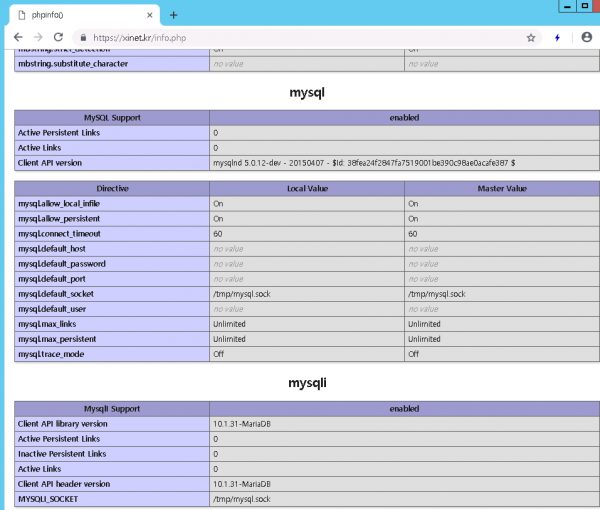This screenshot has height=510, width=600.
Task: Close the phpinfo() tab
Action: click(x=150, y=15)
